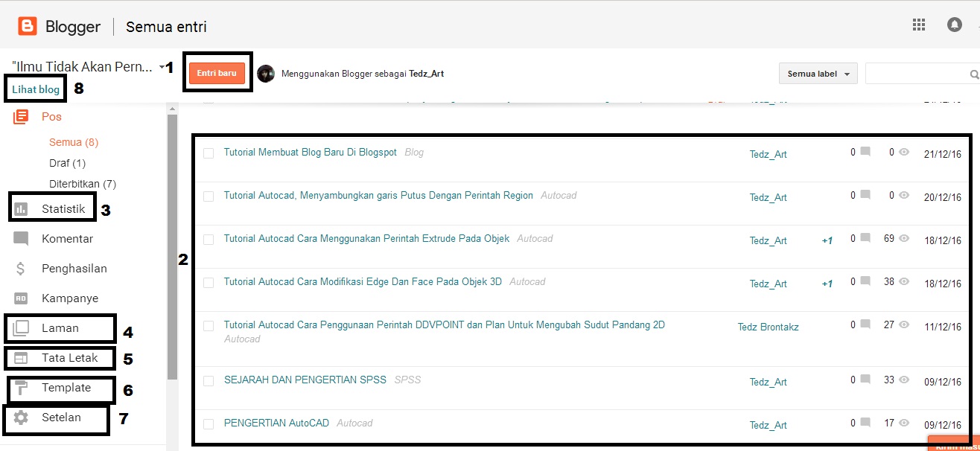Screen dimensions: 980x451
Task: Switch to the Diterbitkan (7) view
Action: coord(82,184)
